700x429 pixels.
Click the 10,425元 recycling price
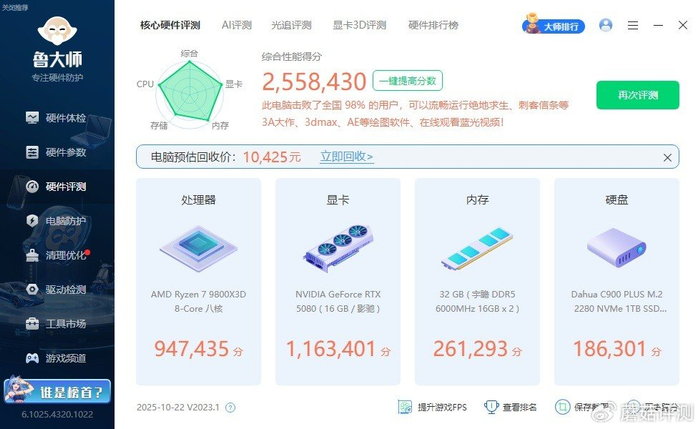272,157
